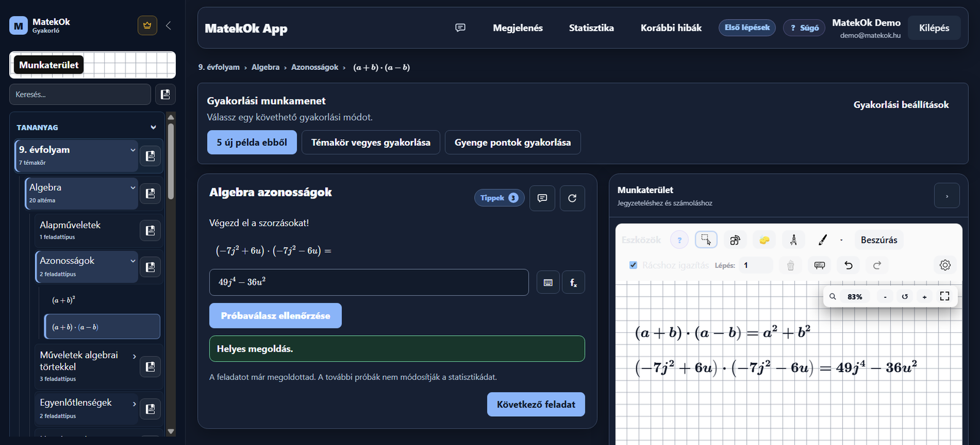The height and width of the screenshot is (445, 980).
Task: Zoom out with the minus button
Action: pos(885,297)
